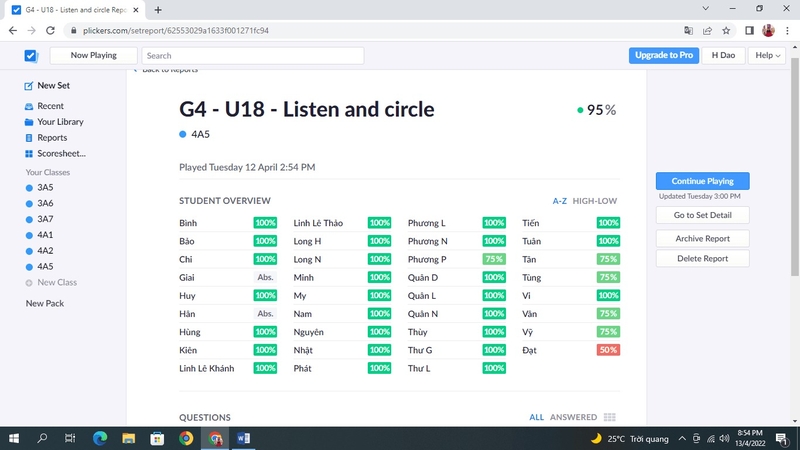Open notification center icon in taskbar
Screen dimensions: 800x450
(781, 439)
